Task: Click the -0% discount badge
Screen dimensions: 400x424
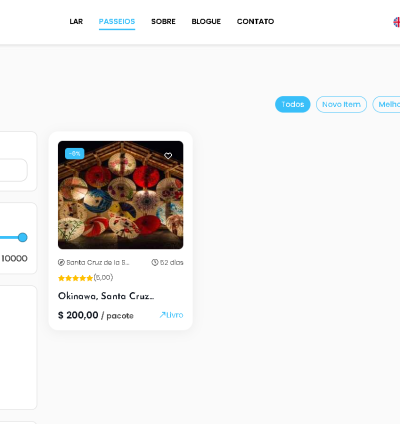Action: pos(75,154)
